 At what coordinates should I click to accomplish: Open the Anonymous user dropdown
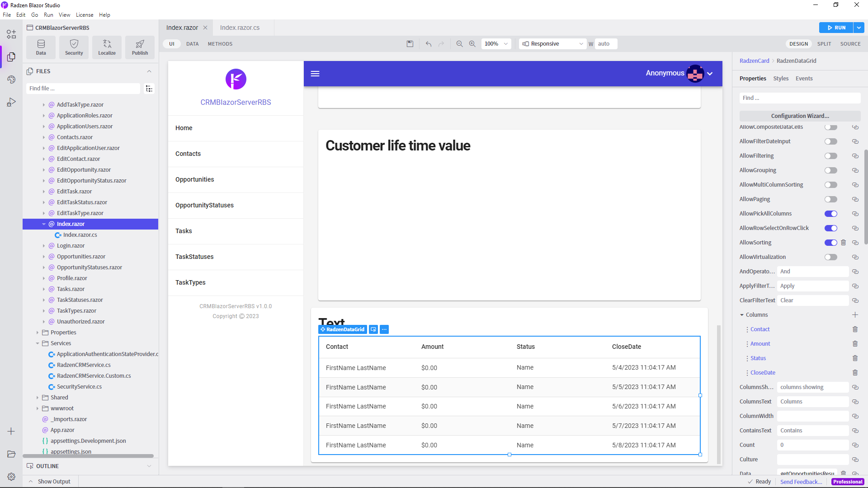(710, 74)
